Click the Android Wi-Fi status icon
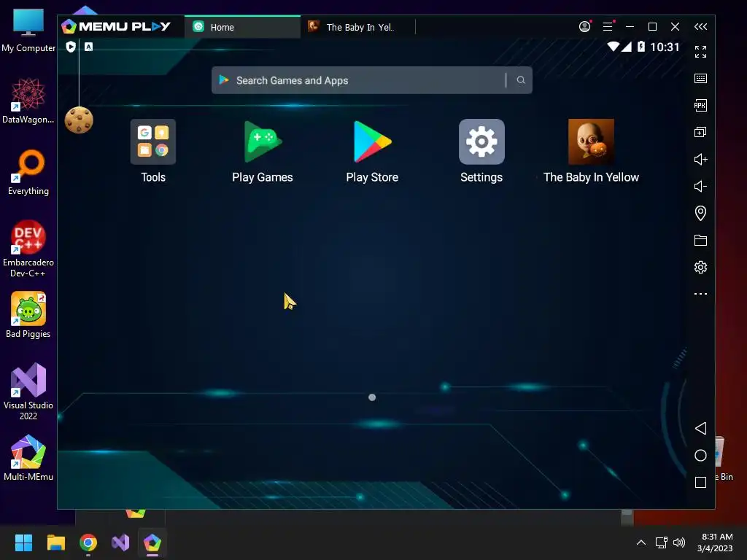Screen dimensions: 747x560 pos(613,47)
